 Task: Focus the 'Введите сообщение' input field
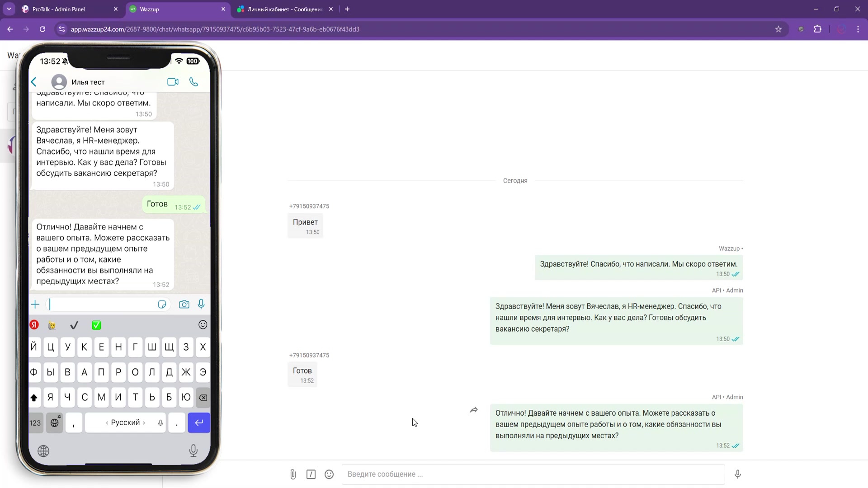click(533, 474)
